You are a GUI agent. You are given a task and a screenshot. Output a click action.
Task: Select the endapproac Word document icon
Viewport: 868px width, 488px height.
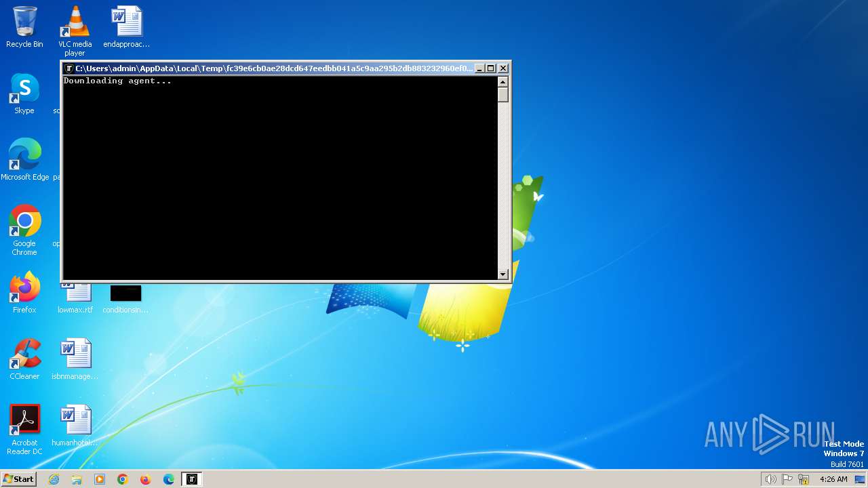126,27
